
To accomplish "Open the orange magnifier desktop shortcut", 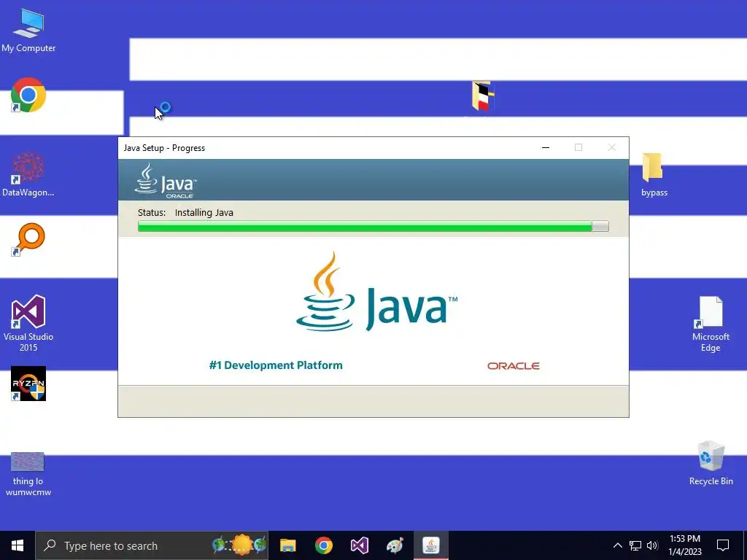I will 28,239.
